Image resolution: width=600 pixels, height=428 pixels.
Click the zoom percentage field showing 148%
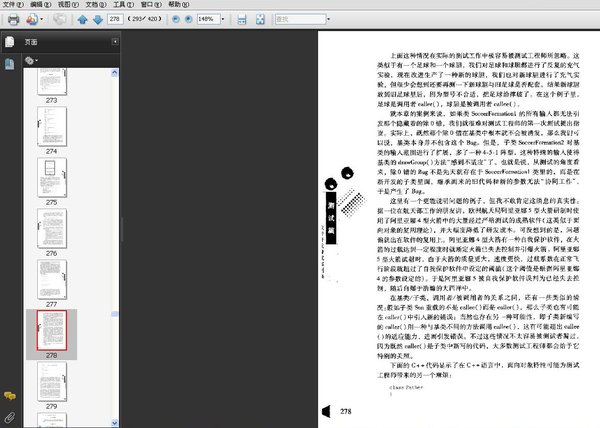click(x=208, y=19)
